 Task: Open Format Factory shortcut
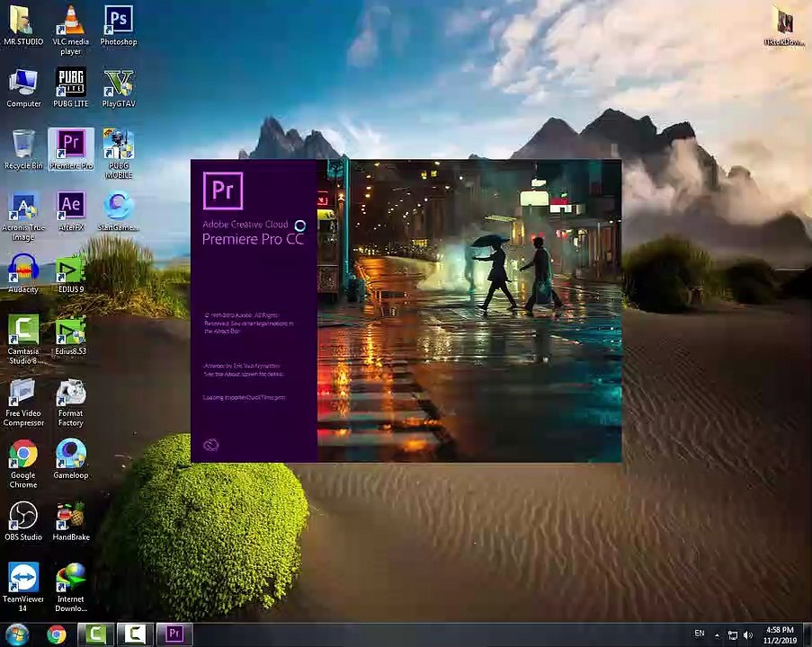(x=71, y=403)
